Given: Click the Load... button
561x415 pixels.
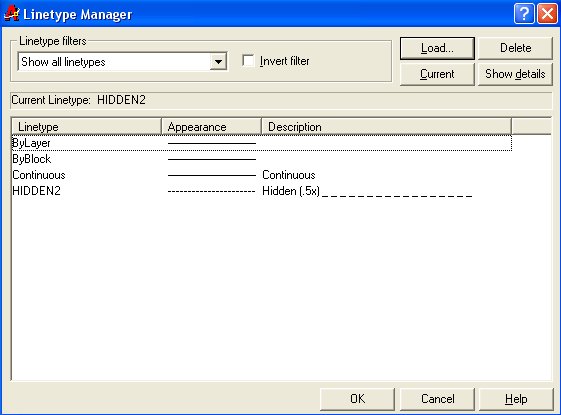Looking at the screenshot, I should click(x=437, y=48).
